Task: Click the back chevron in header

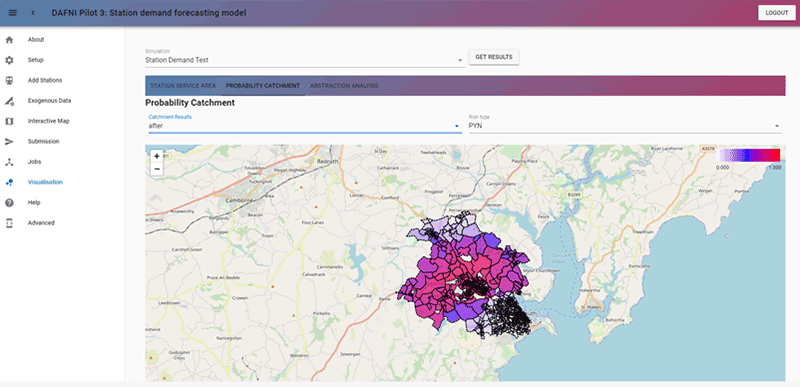Action: pyautogui.click(x=33, y=13)
